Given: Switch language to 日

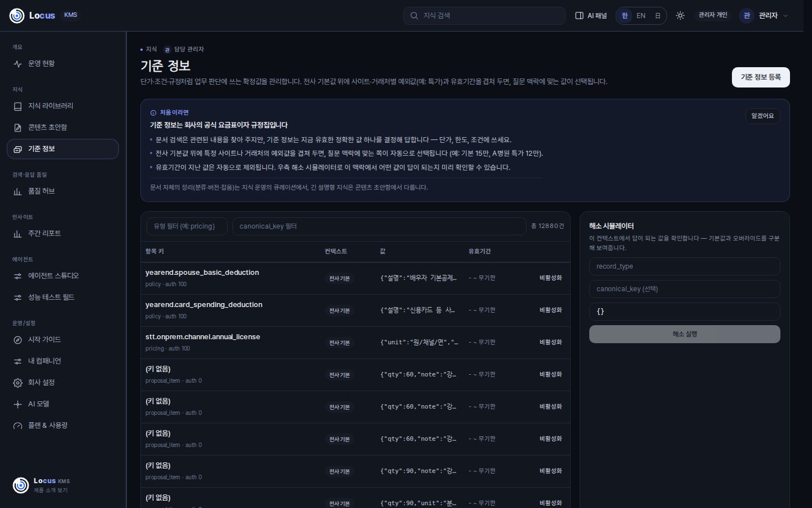Looking at the screenshot, I should (x=657, y=16).
